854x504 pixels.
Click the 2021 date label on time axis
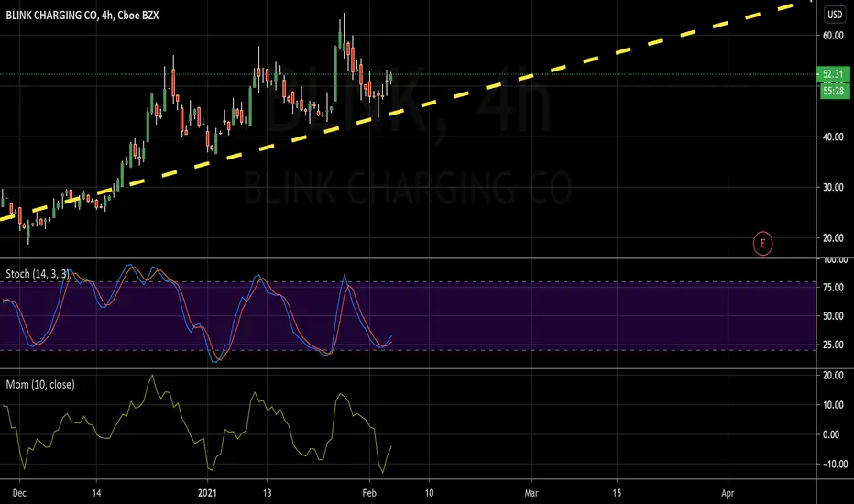[x=207, y=493]
